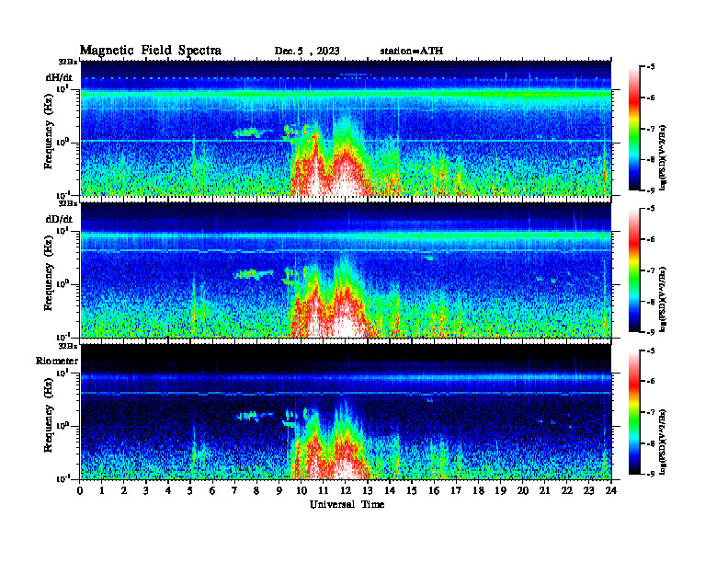Click the "-6" label on the Riometer colorbar
The image size is (728, 563).
(651, 382)
